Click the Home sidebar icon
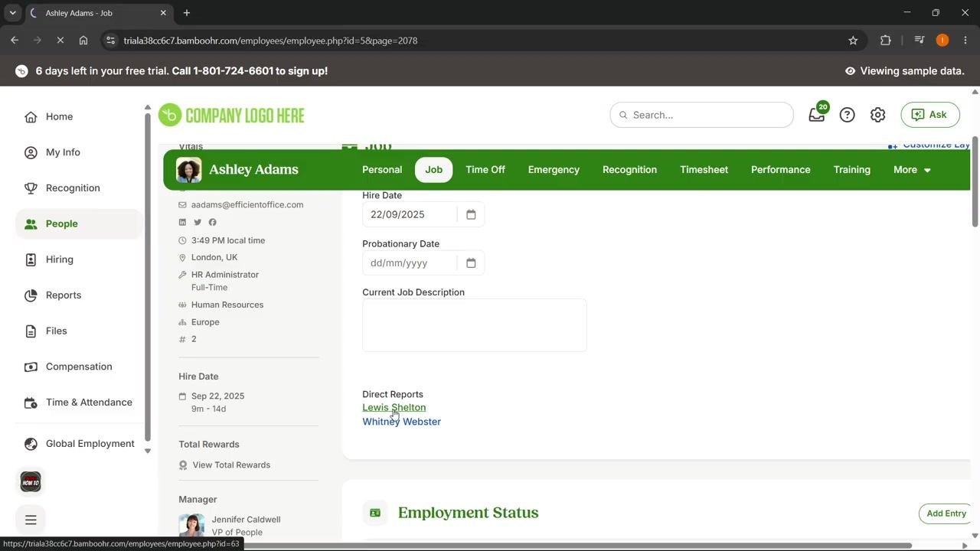980x551 pixels. [x=31, y=117]
